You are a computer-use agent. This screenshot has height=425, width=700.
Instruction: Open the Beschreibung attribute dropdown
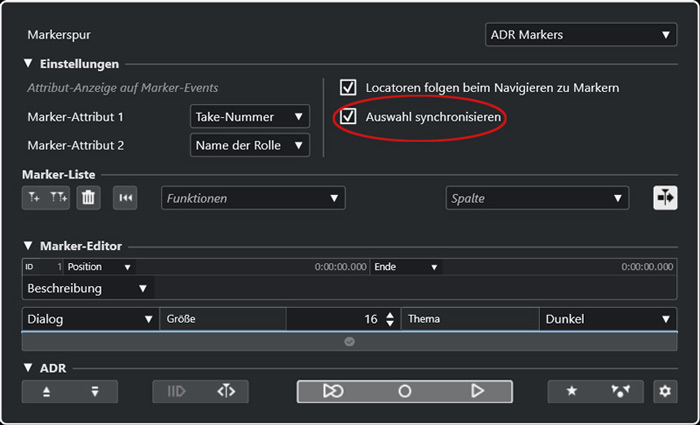(x=88, y=288)
